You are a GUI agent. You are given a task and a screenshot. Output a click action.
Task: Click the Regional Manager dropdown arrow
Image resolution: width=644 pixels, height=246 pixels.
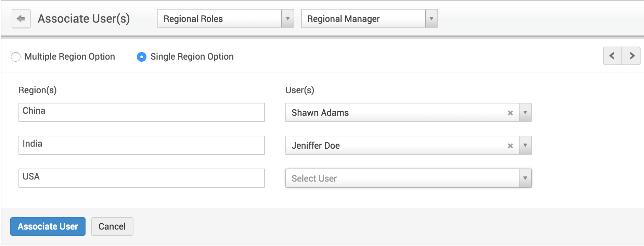point(431,19)
